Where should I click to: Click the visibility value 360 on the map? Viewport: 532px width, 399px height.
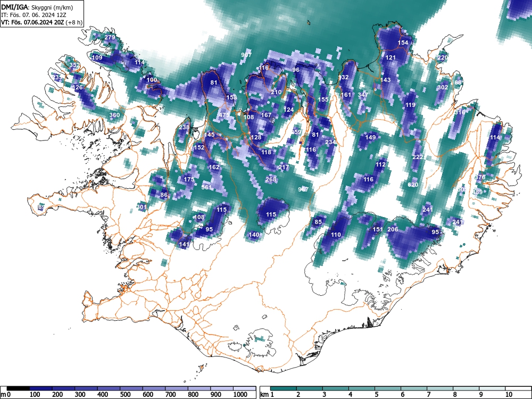pyautogui.click(x=114, y=115)
